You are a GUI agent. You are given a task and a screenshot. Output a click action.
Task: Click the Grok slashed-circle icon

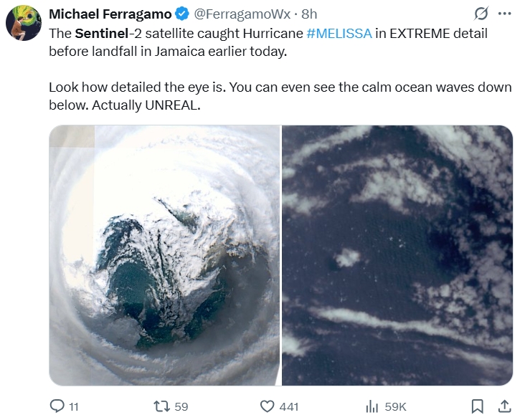(x=480, y=14)
